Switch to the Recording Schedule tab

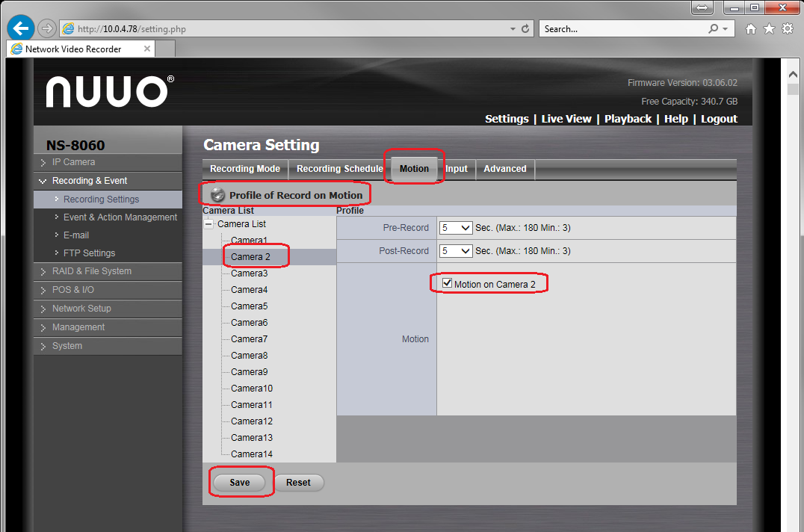[x=339, y=169]
